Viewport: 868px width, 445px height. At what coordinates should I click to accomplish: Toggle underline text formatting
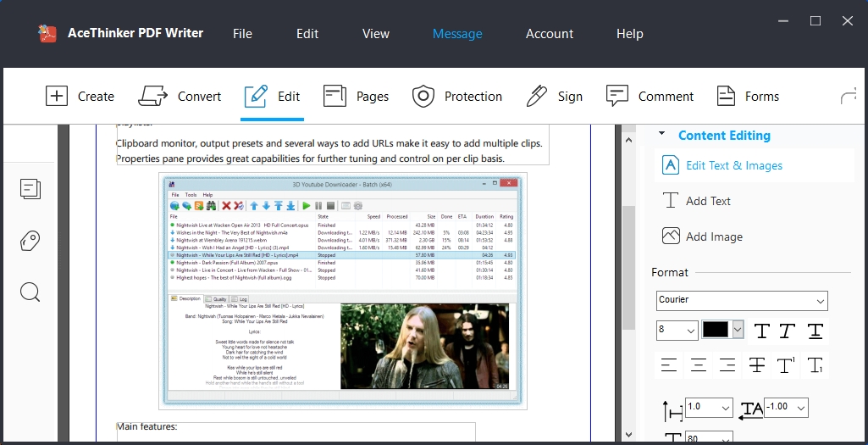[815, 331]
